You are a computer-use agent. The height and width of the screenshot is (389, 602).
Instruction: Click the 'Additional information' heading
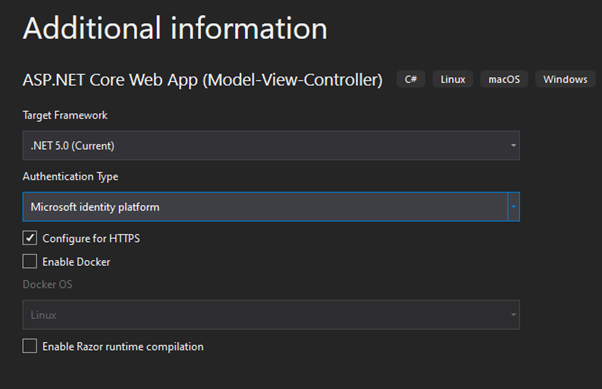175,28
